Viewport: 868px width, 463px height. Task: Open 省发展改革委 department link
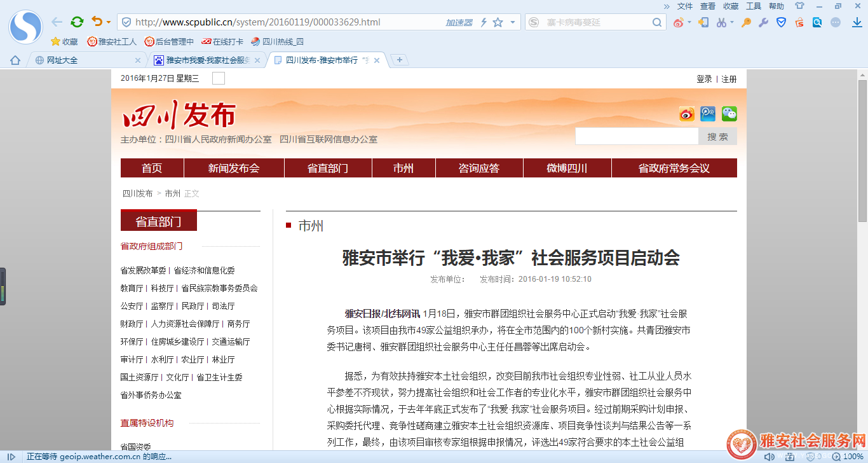(143, 270)
